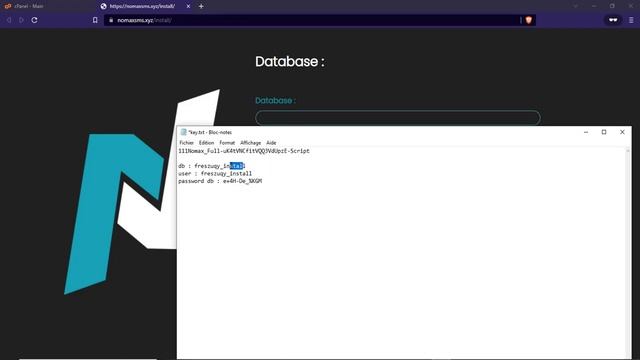Open the browser hamburger menu
640x360 pixels.
(631, 20)
